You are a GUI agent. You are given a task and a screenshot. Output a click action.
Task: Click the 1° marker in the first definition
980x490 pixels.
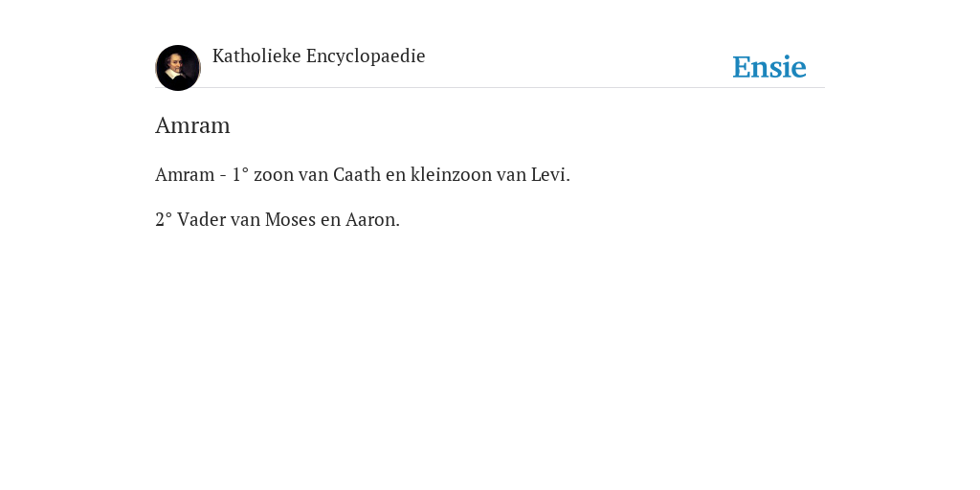pyautogui.click(x=240, y=174)
